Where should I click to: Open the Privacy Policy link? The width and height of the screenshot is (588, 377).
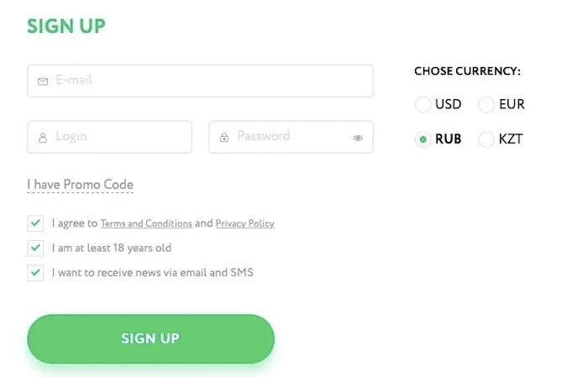pos(244,224)
